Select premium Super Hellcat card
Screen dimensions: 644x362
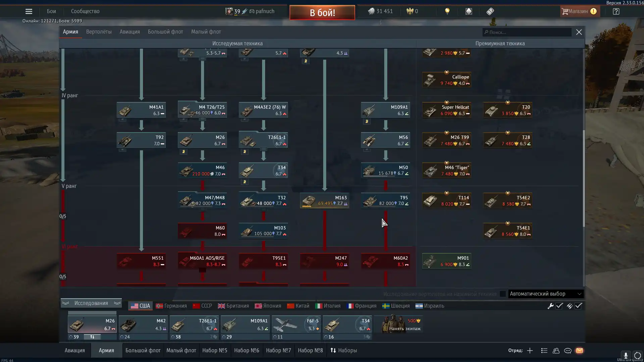[x=447, y=110]
